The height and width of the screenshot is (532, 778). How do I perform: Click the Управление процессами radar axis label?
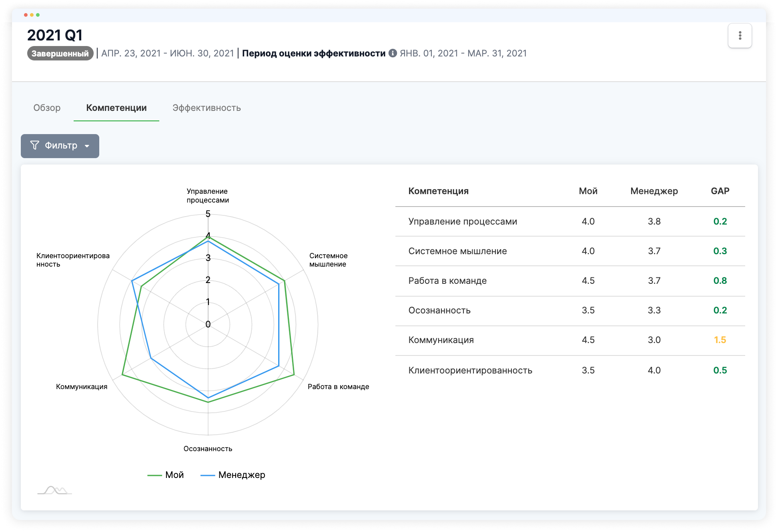[x=208, y=196]
